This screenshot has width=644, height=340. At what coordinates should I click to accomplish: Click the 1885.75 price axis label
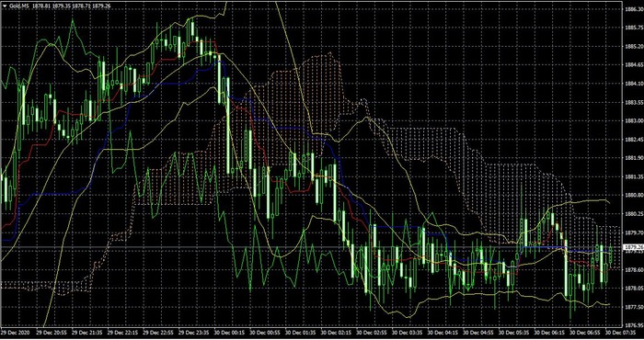(634, 28)
